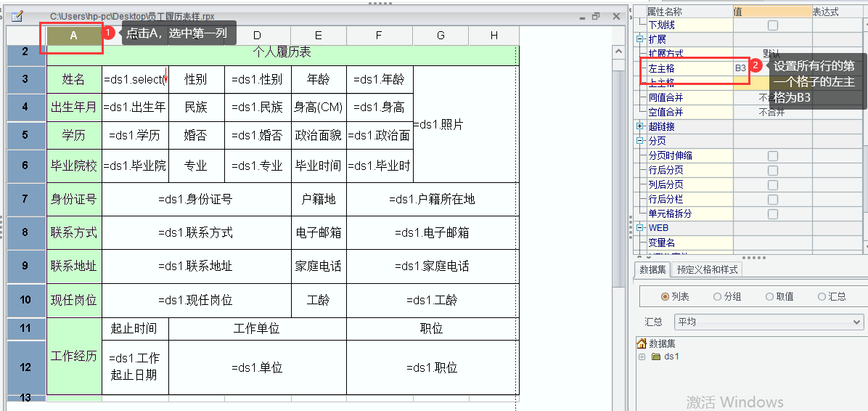Click the 空值合并 value showing 不合并
The width and height of the screenshot is (868, 411).
[x=773, y=112]
